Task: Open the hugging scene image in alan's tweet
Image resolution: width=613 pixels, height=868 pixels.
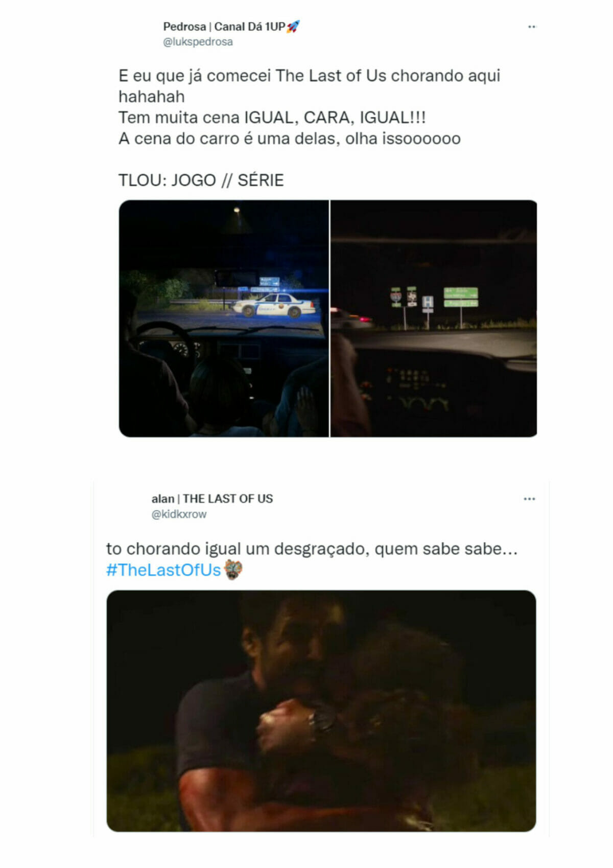Action: click(321, 711)
